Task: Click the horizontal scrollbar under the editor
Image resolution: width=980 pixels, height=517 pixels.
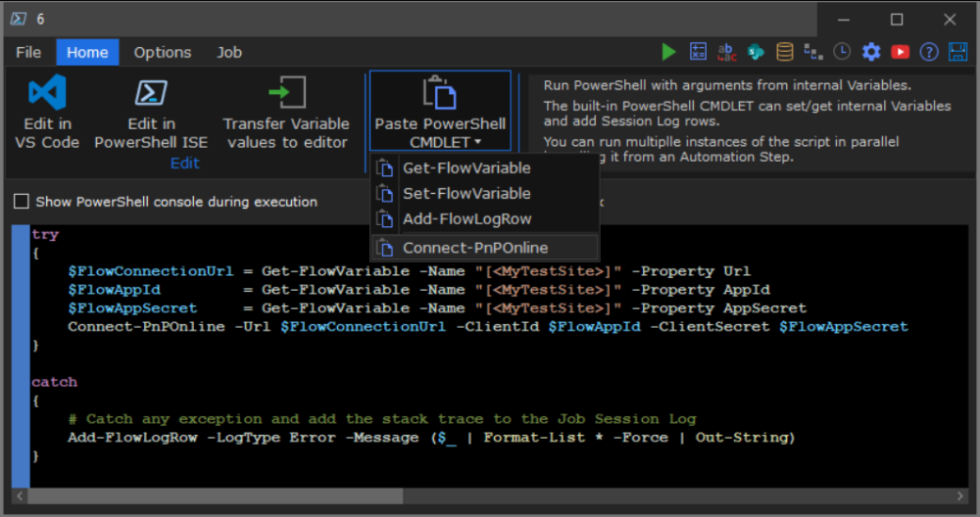Action: (x=216, y=496)
